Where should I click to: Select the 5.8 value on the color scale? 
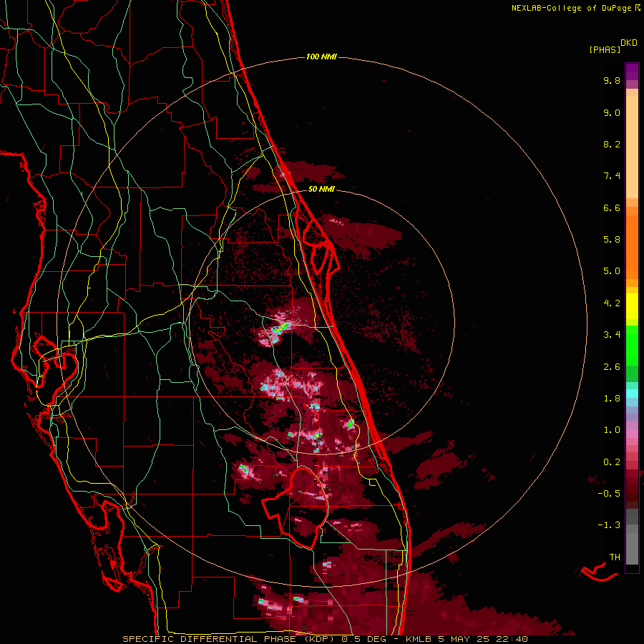(612, 240)
